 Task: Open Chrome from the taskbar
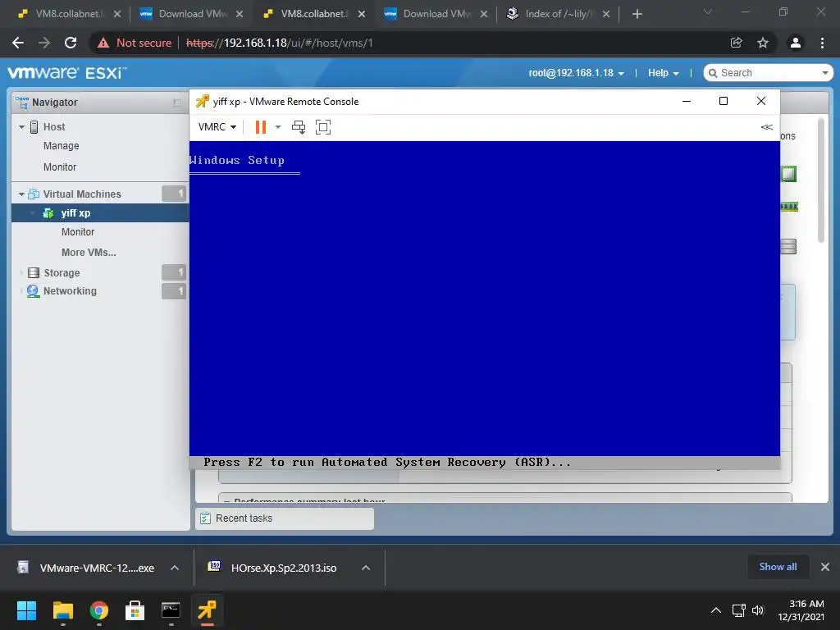tap(99, 610)
